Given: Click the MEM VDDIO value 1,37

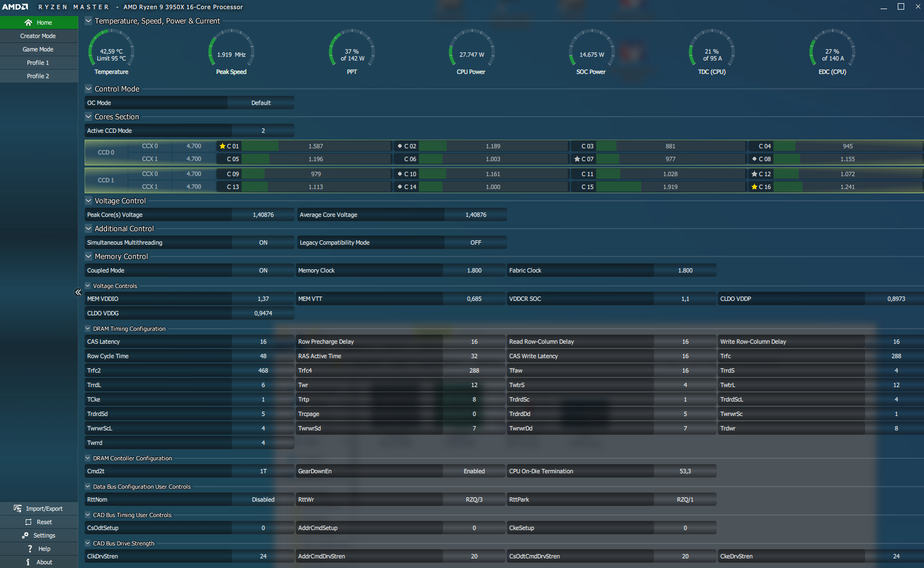Looking at the screenshot, I should point(263,299).
